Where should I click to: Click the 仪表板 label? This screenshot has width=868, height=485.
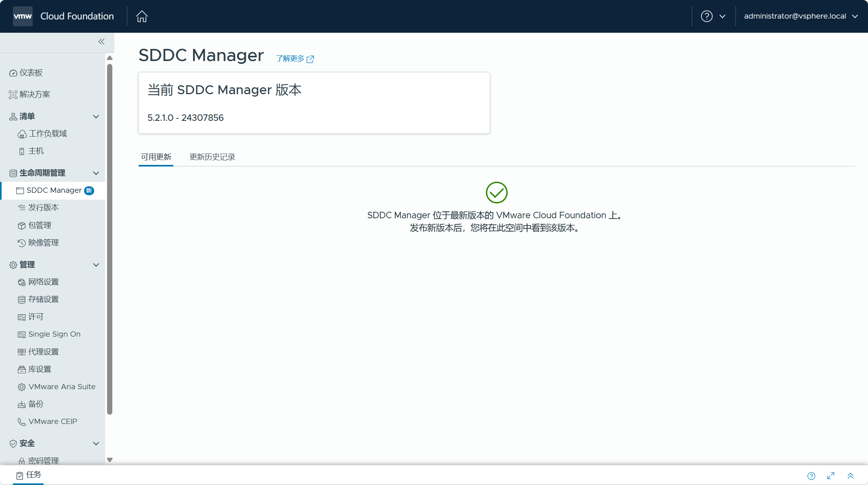(31, 73)
